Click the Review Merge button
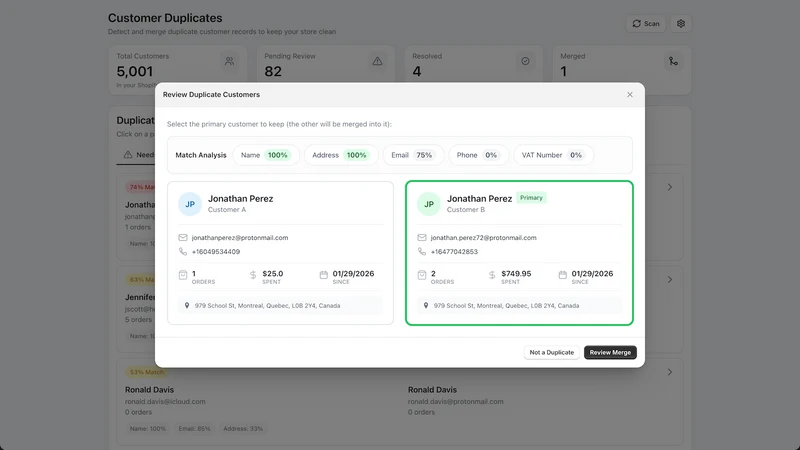This screenshot has height=450, width=800. click(x=610, y=353)
